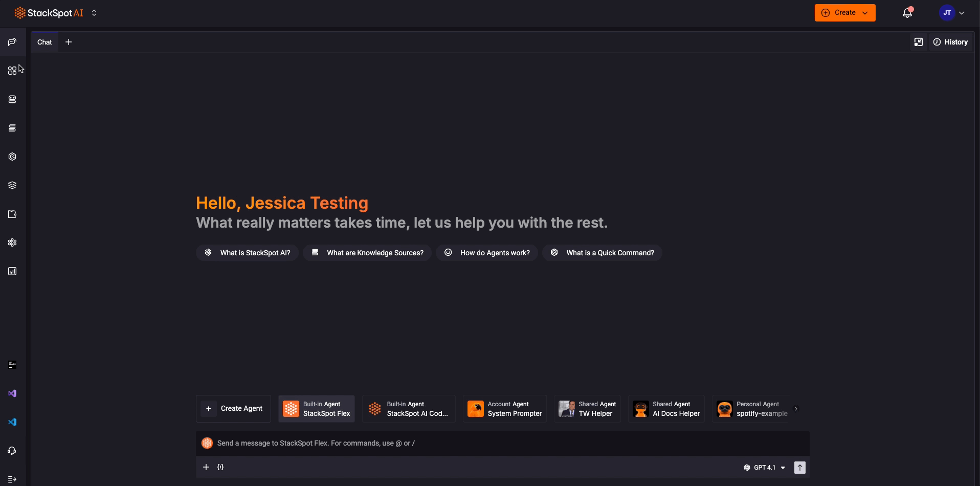Viewport: 980px width, 486px height.
Task: Click the support headset icon in sidebar
Action: pyautogui.click(x=12, y=451)
